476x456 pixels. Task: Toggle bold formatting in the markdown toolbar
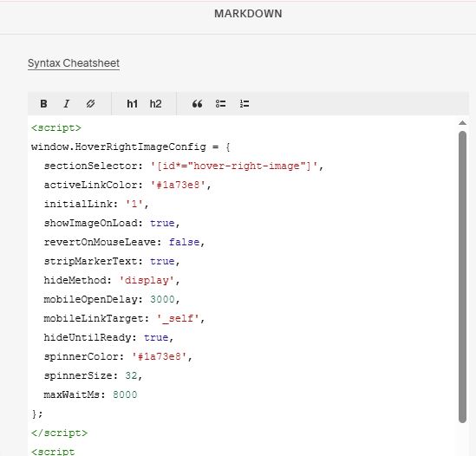click(43, 104)
